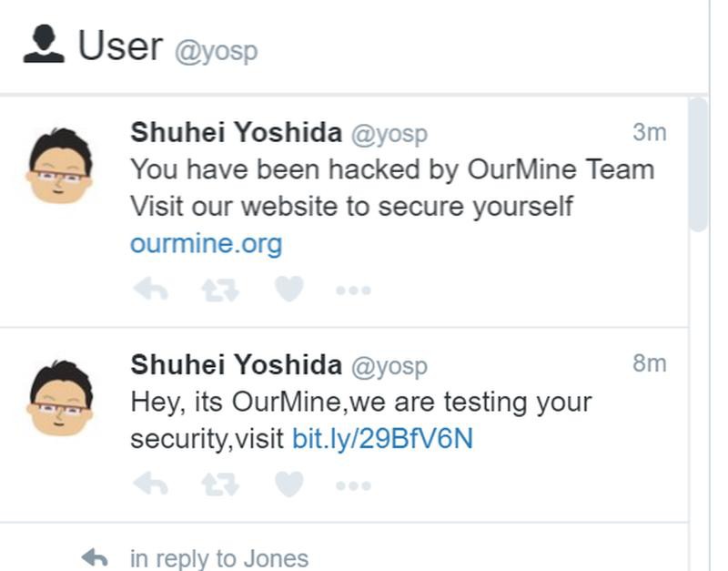
Task: Like the 'testing your security' tweet
Action: tap(288, 484)
